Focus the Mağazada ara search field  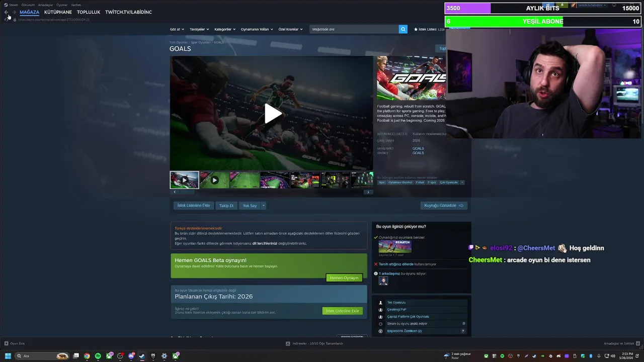(x=354, y=29)
